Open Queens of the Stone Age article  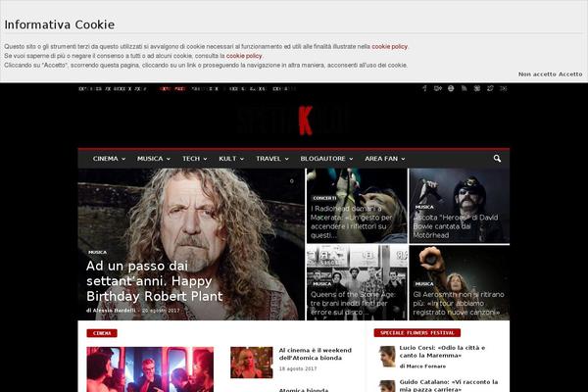pos(353,303)
